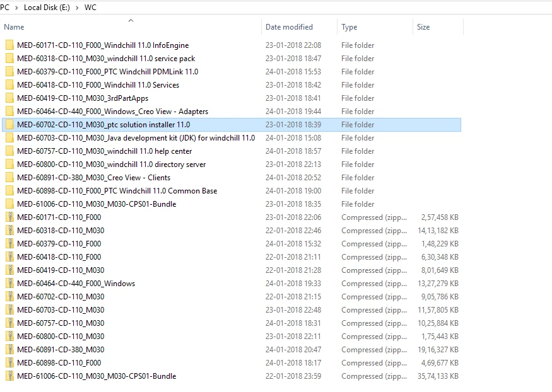Viewport: 552px width, 392px height.
Task: Click zip icon of MED-60800-CD-110_M030 archive
Action: (x=9, y=337)
